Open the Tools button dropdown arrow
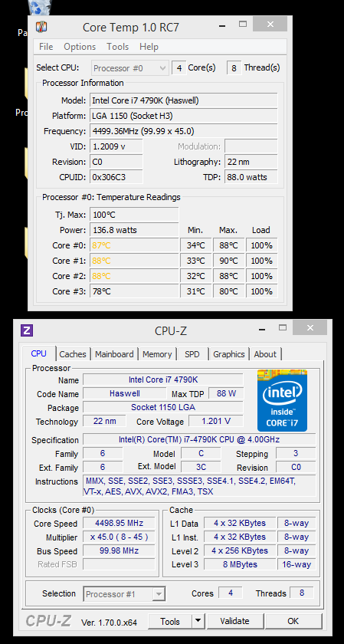 click(198, 621)
